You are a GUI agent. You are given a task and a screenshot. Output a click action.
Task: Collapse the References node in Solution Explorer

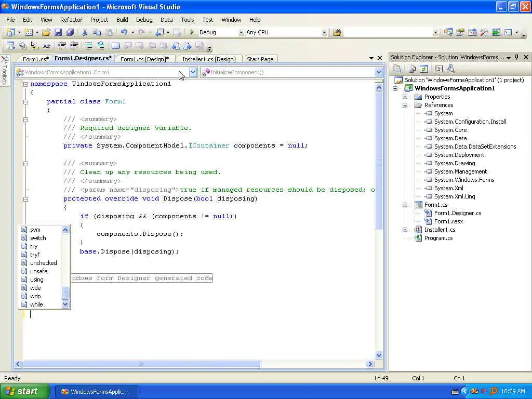(405, 105)
